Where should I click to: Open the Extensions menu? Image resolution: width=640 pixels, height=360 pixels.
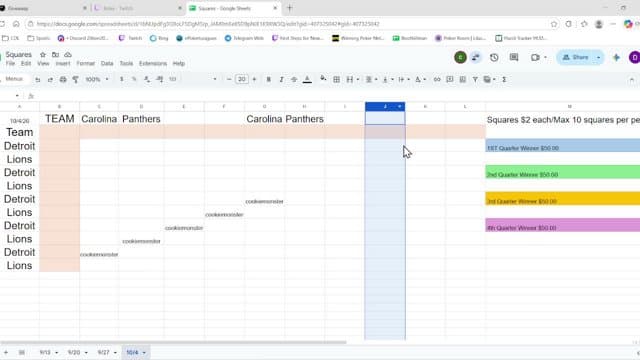tap(153, 63)
